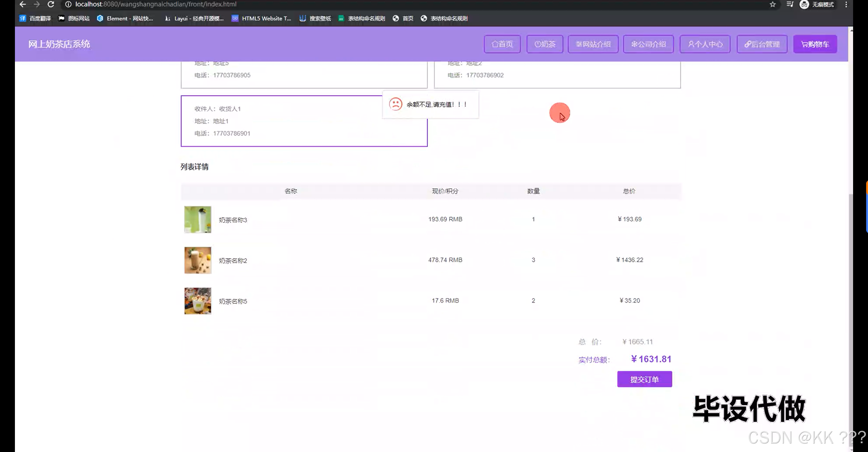Click the reading list icon
Viewport: 868px width, 452px height.
pos(790,4)
